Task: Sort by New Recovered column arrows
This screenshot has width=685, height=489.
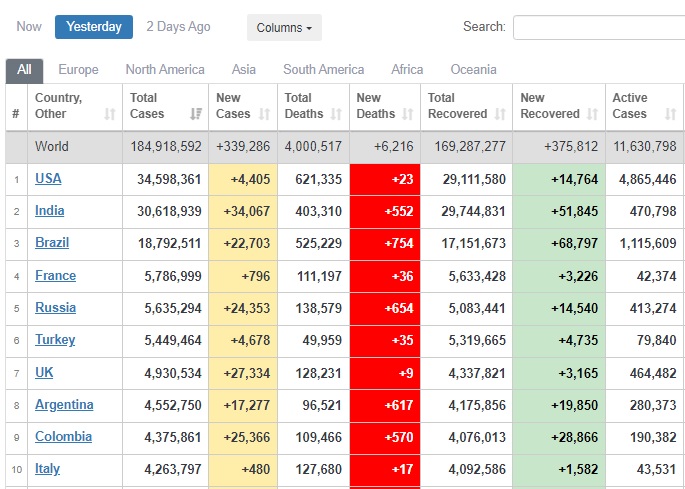Action: tap(592, 114)
